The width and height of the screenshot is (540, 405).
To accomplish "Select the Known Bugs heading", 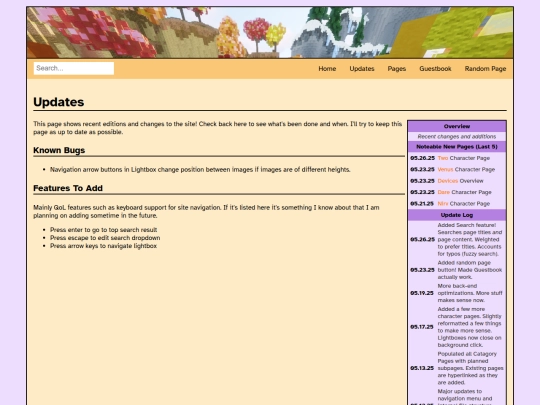I will click(59, 150).
